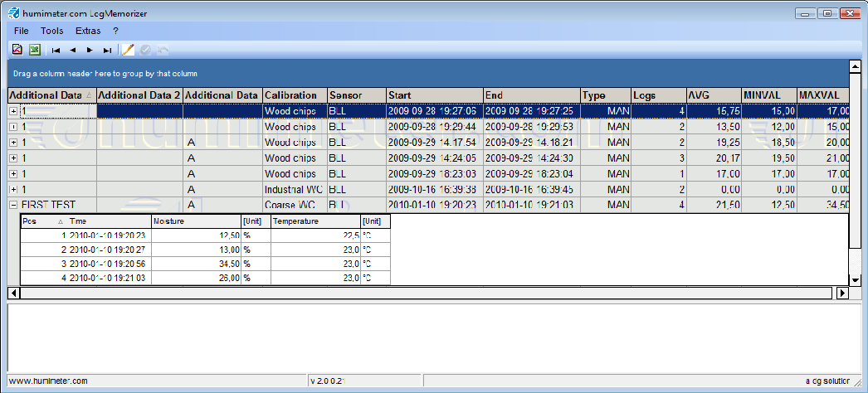Click the Type column header

click(x=606, y=95)
